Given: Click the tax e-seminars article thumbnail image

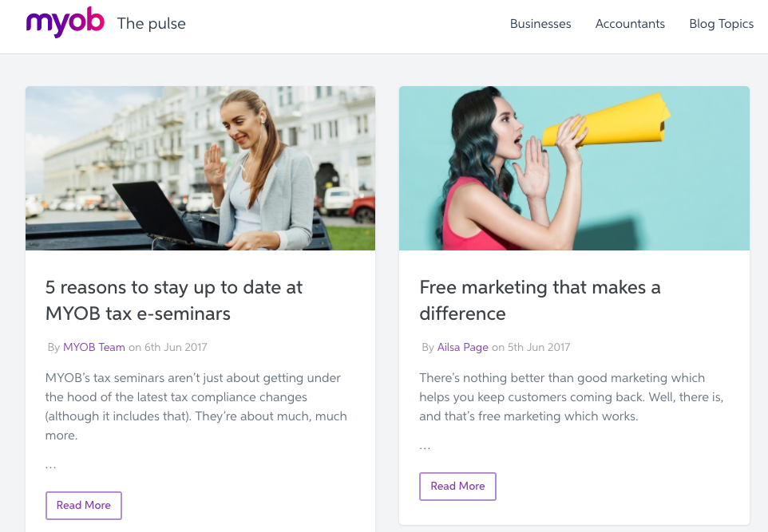Looking at the screenshot, I should [200, 167].
